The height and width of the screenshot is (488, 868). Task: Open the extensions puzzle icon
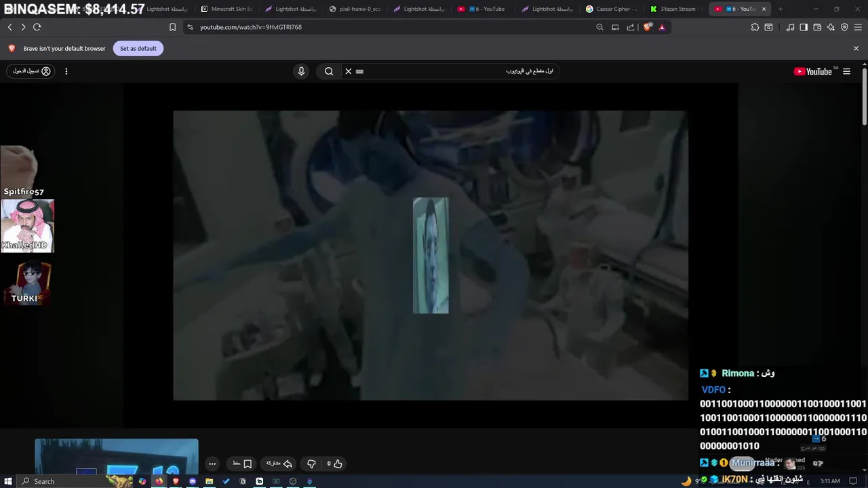(x=755, y=27)
